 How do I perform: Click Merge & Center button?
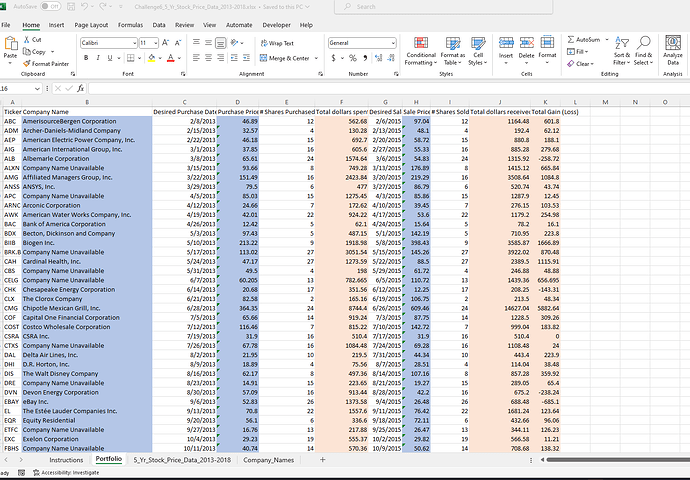(285, 58)
